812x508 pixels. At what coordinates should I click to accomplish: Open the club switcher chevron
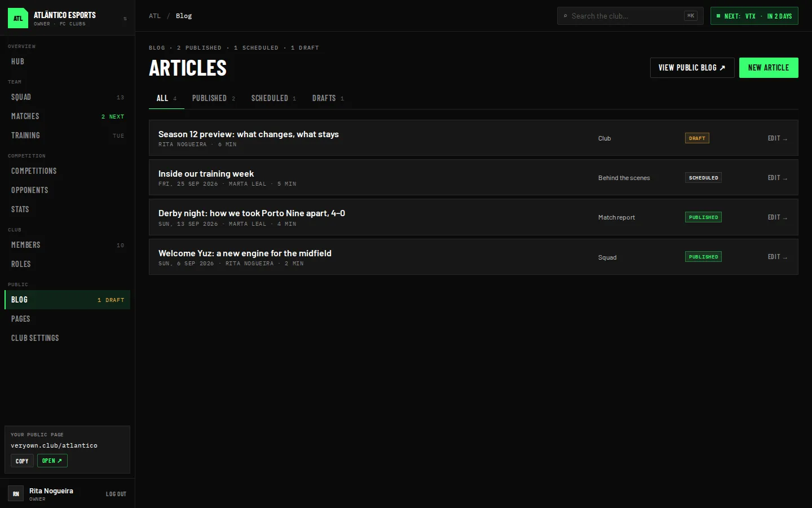pos(125,19)
